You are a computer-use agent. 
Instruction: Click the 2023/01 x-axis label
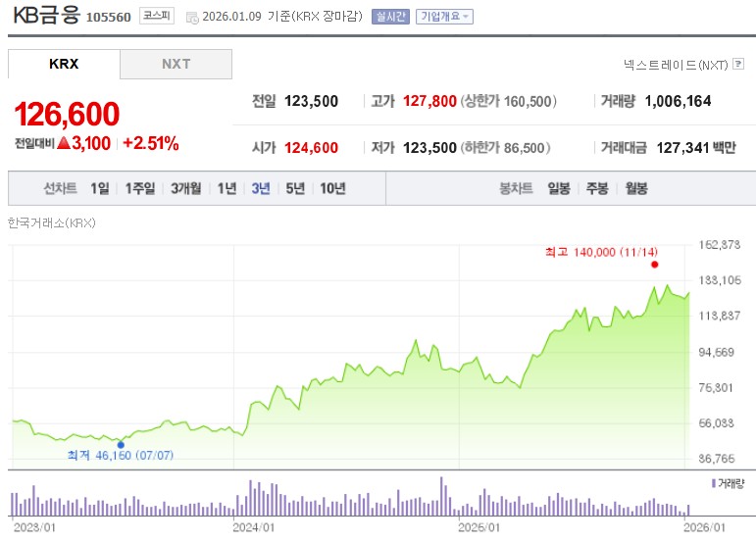point(34,527)
